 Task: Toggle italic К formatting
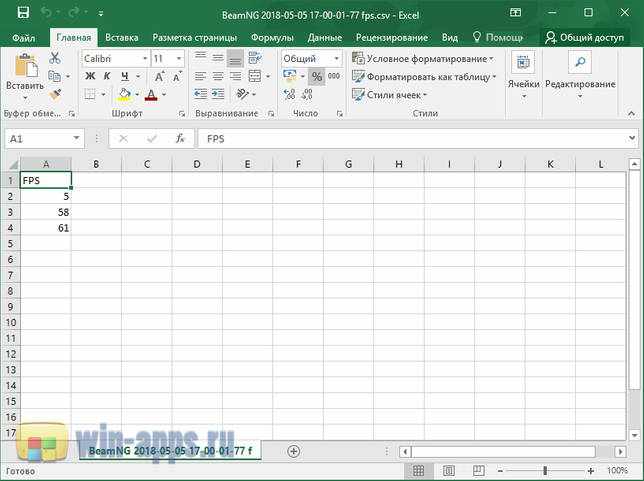[x=107, y=76]
